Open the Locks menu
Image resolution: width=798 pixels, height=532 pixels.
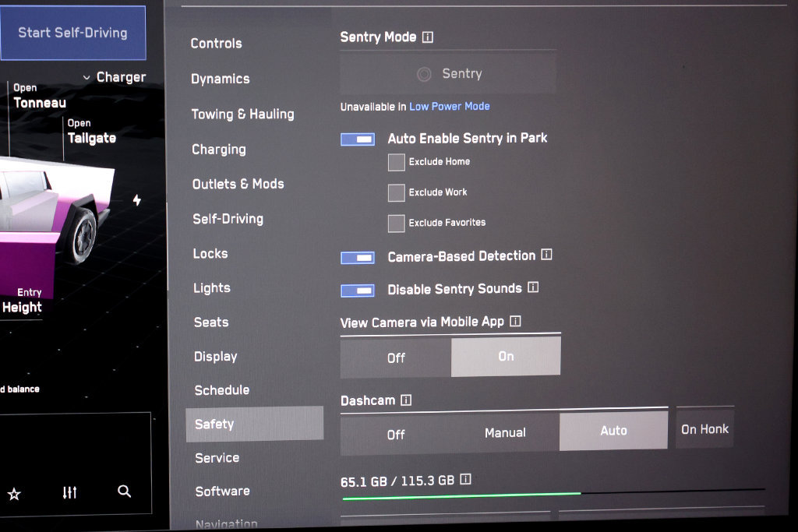pyautogui.click(x=210, y=253)
